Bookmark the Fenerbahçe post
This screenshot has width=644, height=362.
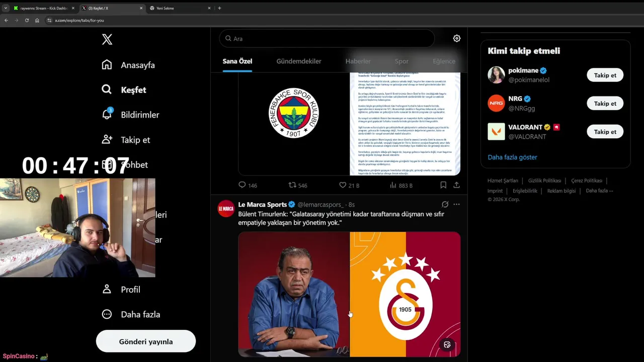click(x=443, y=185)
